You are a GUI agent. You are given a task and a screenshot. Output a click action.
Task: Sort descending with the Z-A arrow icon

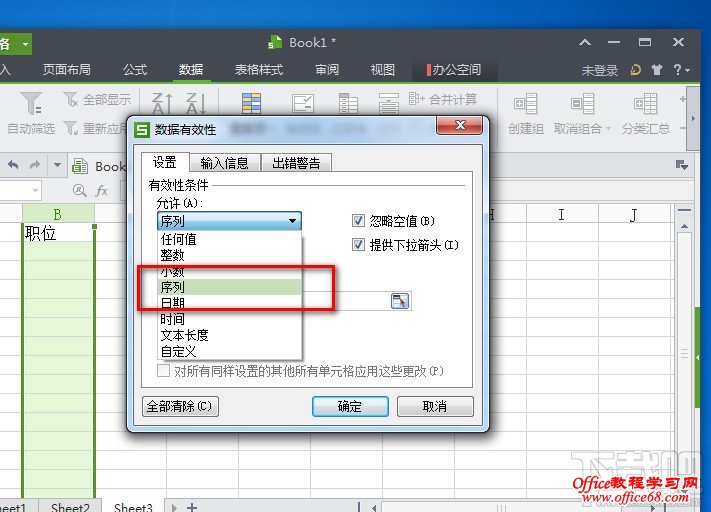196,103
